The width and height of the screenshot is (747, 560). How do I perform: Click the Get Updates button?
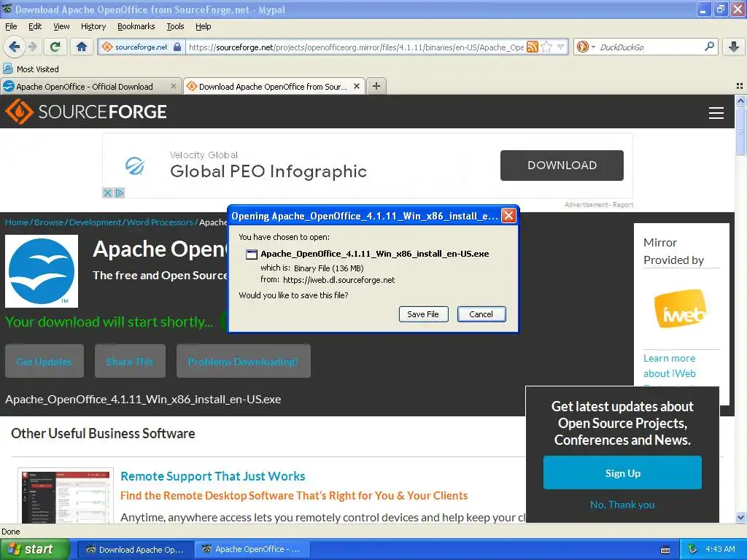click(x=44, y=362)
